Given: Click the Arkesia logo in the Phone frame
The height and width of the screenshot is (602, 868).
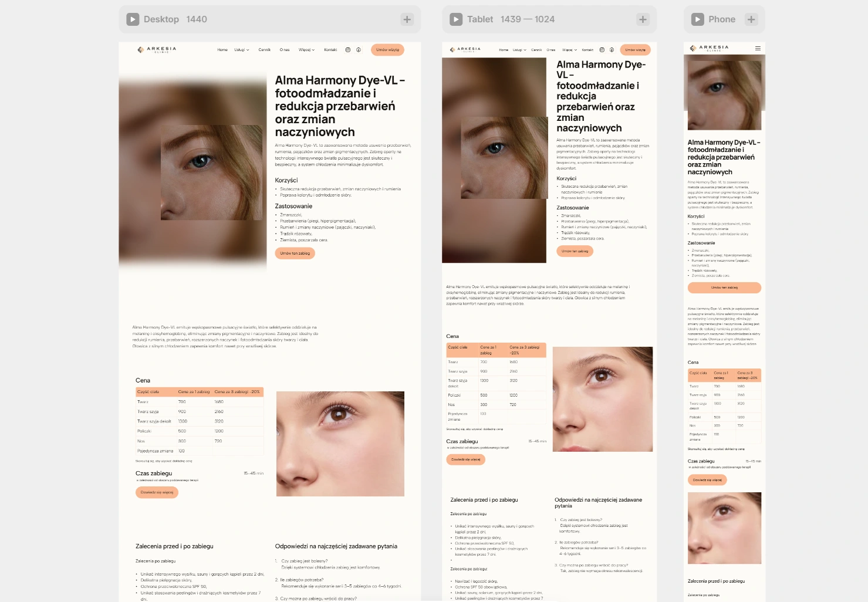Looking at the screenshot, I should pyautogui.click(x=709, y=48).
